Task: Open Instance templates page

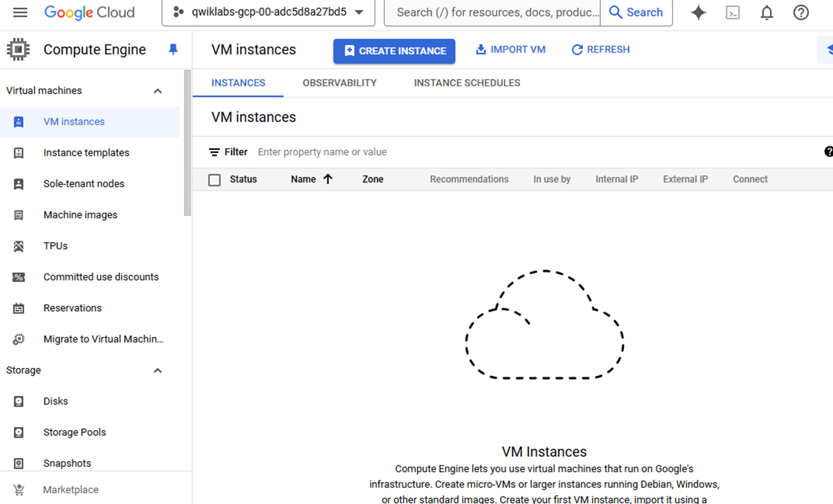Action: tap(86, 153)
